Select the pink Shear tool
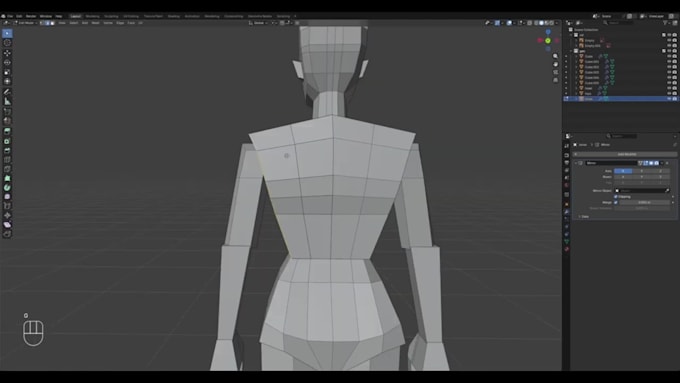This screenshot has height=383, width=680. click(x=7, y=225)
